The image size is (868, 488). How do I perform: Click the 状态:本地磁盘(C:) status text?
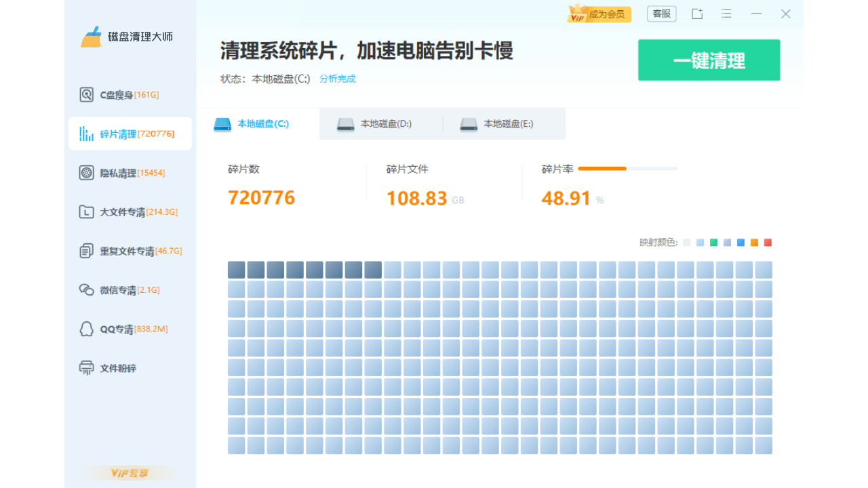265,79
